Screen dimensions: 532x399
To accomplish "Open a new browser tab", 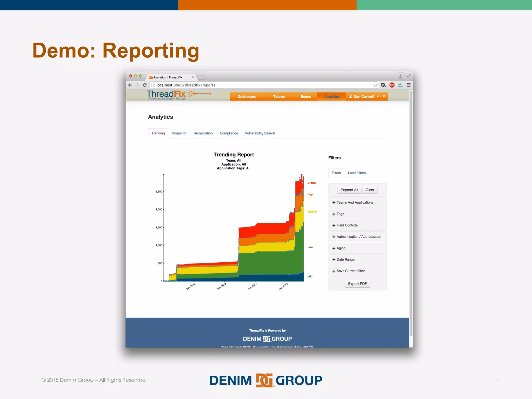I will pyautogui.click(x=201, y=77).
